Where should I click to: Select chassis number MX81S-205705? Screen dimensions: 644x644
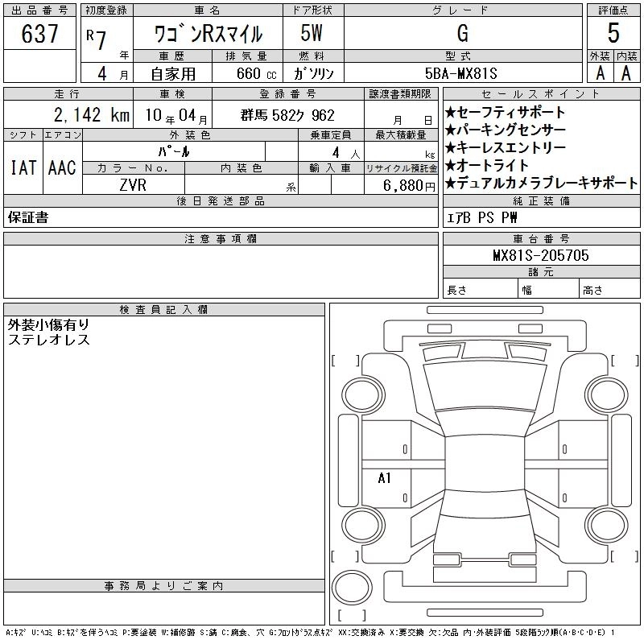pyautogui.click(x=541, y=255)
